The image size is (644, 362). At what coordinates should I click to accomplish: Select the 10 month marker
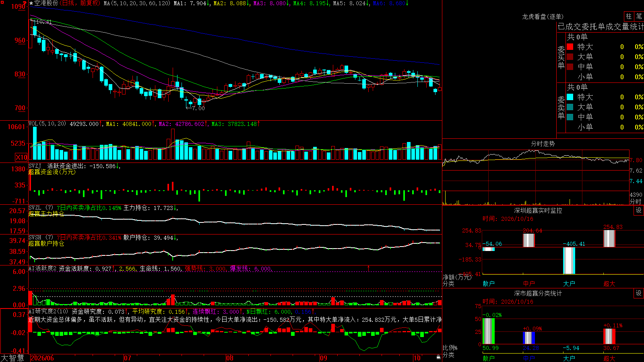417,358
